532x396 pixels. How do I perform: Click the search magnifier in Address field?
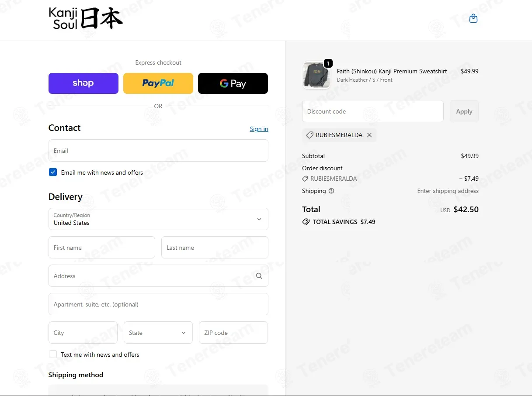click(x=259, y=276)
